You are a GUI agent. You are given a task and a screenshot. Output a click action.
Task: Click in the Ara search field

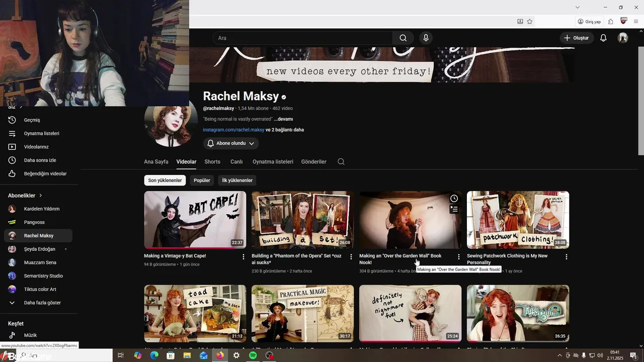point(302,38)
